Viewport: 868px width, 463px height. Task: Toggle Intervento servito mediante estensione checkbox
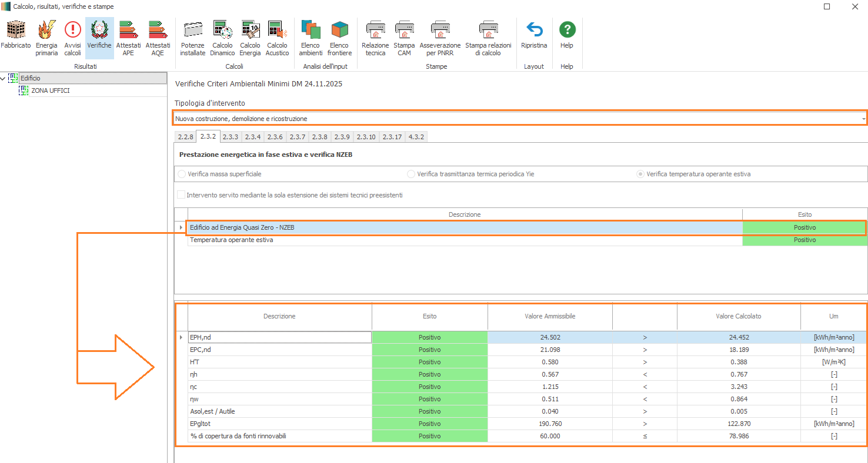[x=181, y=195]
